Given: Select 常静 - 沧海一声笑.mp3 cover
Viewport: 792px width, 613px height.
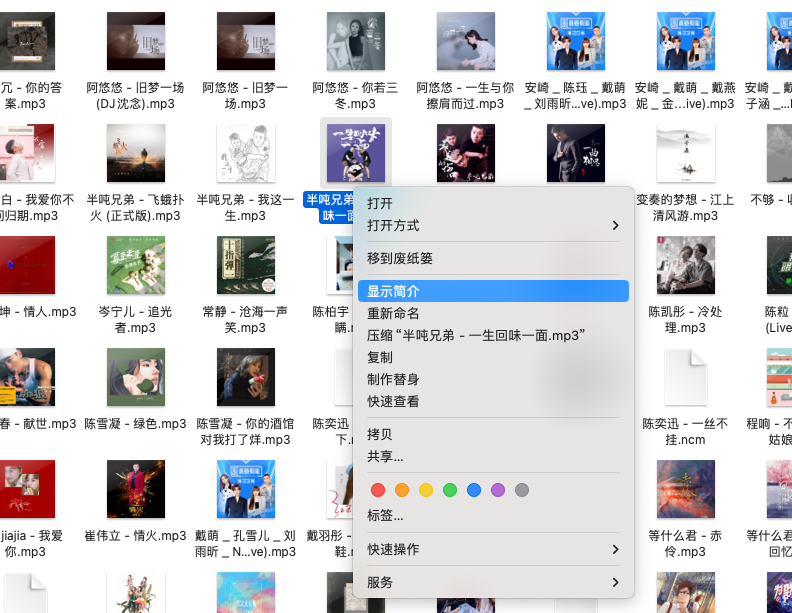Looking at the screenshot, I should coord(246,265).
